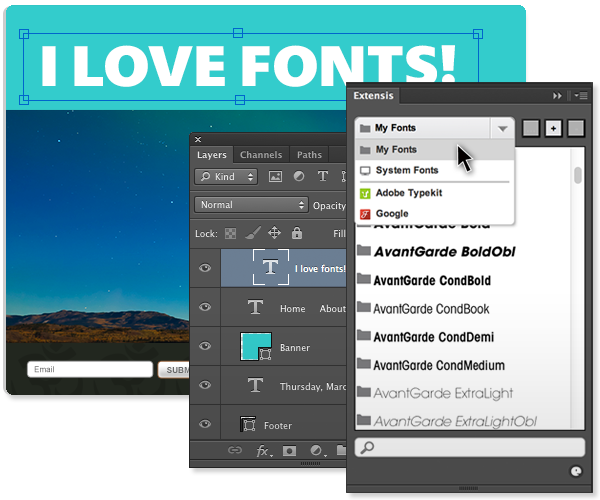Collapse the My Fonts library dropdown arrow
Viewport: 600px width, 500px height.
(x=502, y=129)
